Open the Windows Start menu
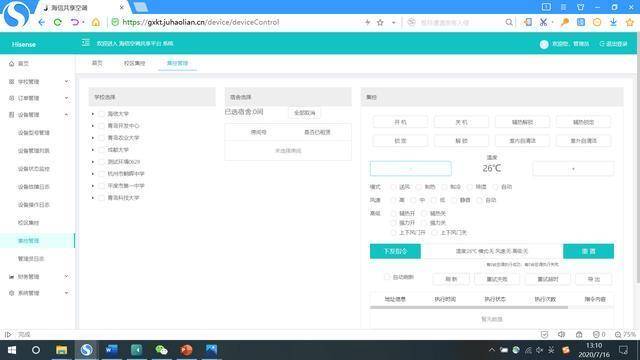 tap(12, 350)
